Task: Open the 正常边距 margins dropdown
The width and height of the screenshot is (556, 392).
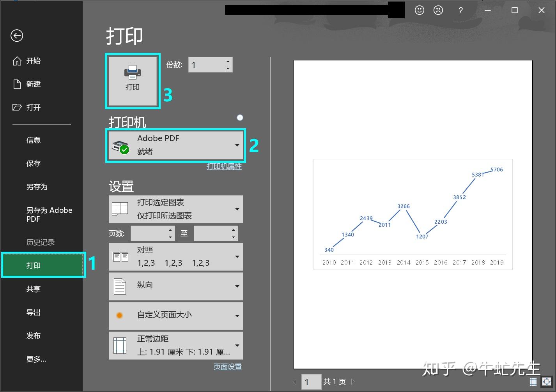Action: (x=237, y=345)
